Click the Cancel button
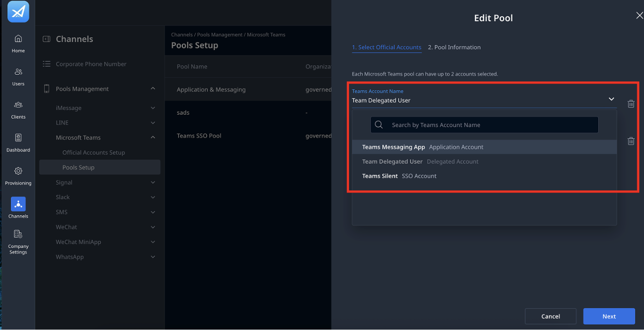644x334 pixels. click(x=551, y=316)
